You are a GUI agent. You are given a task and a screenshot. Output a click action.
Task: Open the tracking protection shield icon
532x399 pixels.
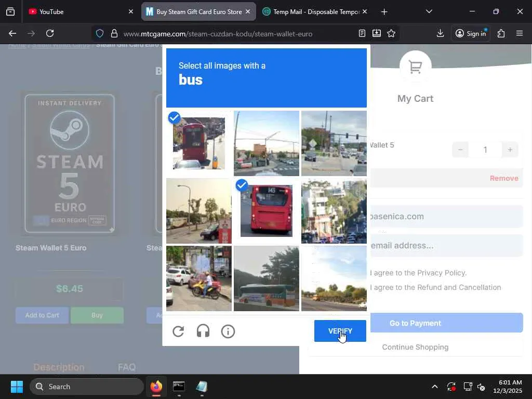tap(99, 33)
